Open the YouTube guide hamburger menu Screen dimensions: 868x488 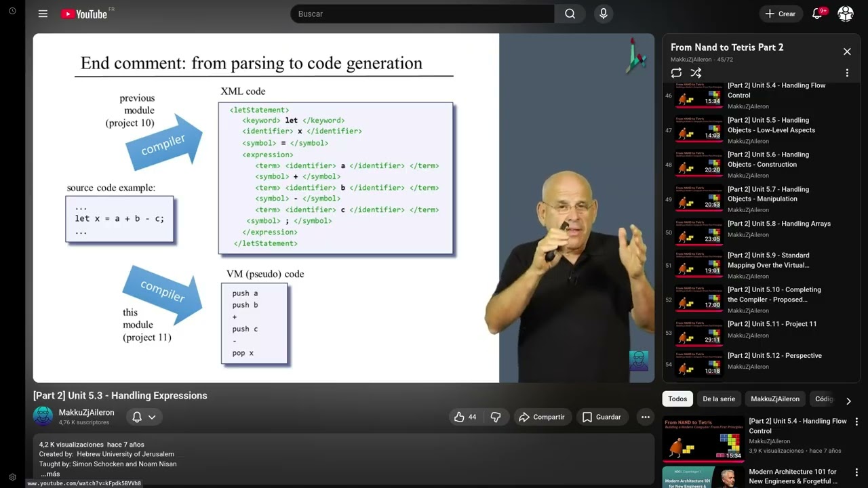click(x=43, y=14)
